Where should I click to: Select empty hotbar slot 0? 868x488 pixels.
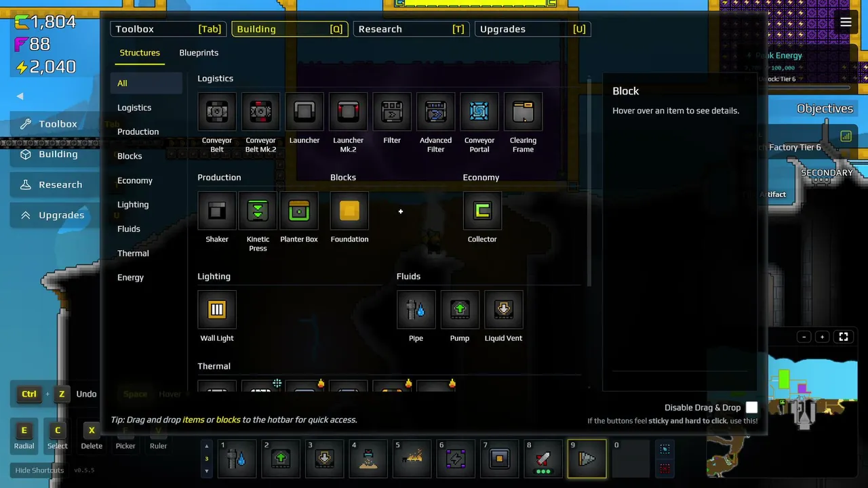631,459
